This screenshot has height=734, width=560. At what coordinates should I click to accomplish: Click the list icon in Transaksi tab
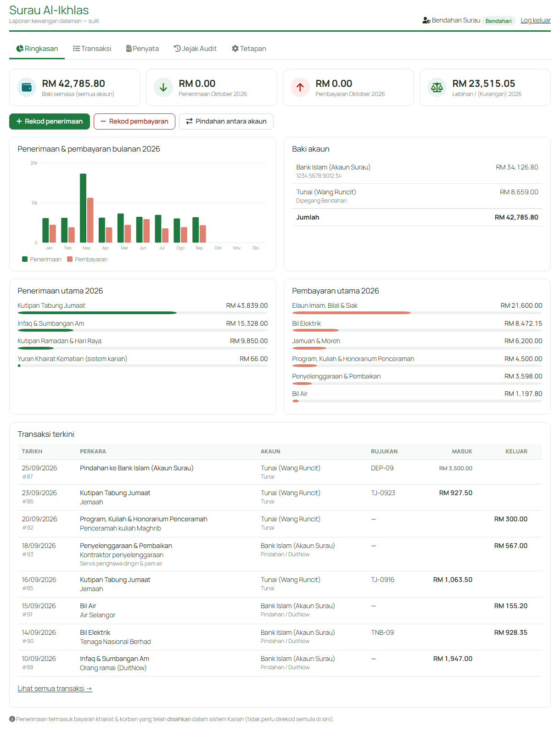tap(76, 48)
